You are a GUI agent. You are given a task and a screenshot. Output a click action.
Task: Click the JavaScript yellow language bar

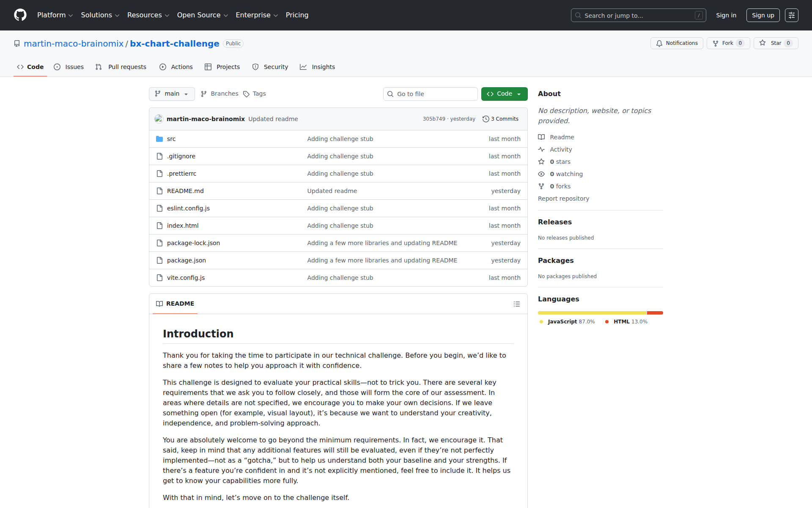click(592, 313)
